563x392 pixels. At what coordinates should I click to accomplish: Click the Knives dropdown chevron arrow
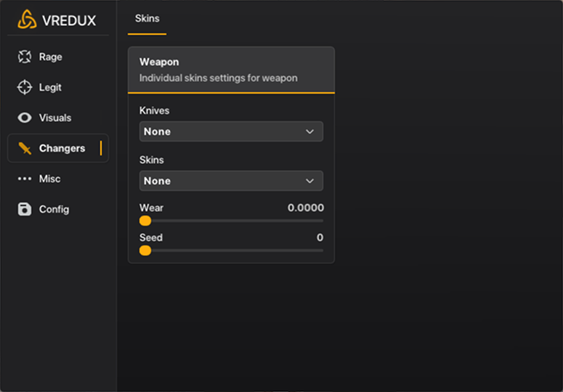coord(309,131)
